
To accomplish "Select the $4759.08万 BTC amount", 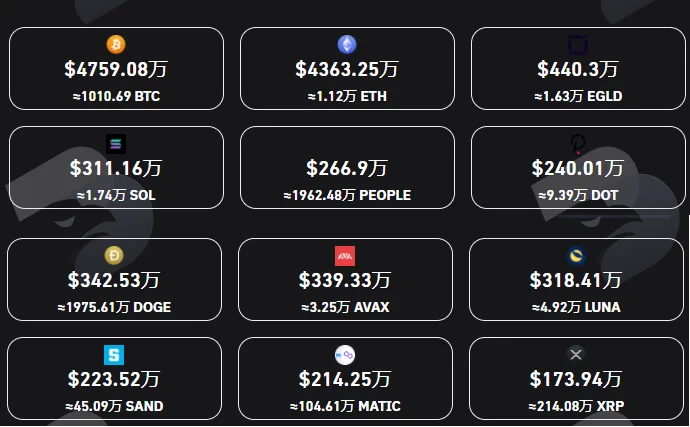I will click(x=116, y=70).
